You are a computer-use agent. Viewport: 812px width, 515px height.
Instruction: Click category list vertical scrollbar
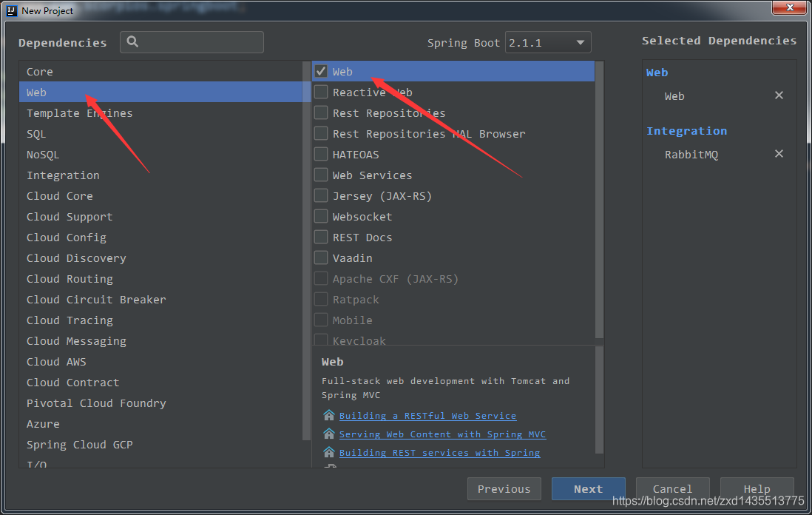click(306, 251)
